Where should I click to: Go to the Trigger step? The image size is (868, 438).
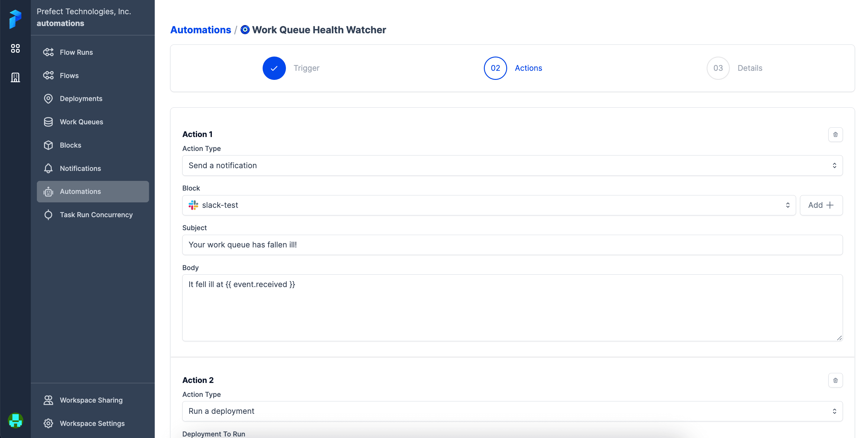[274, 68]
